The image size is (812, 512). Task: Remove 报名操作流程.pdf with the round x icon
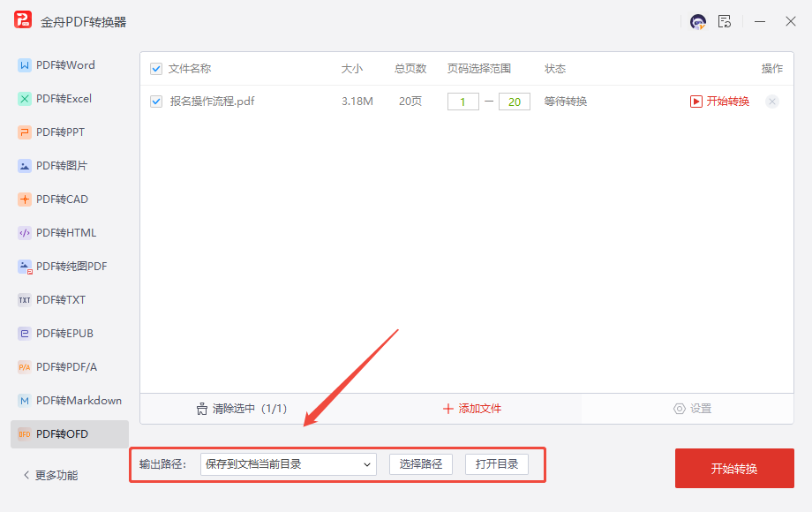pos(771,102)
